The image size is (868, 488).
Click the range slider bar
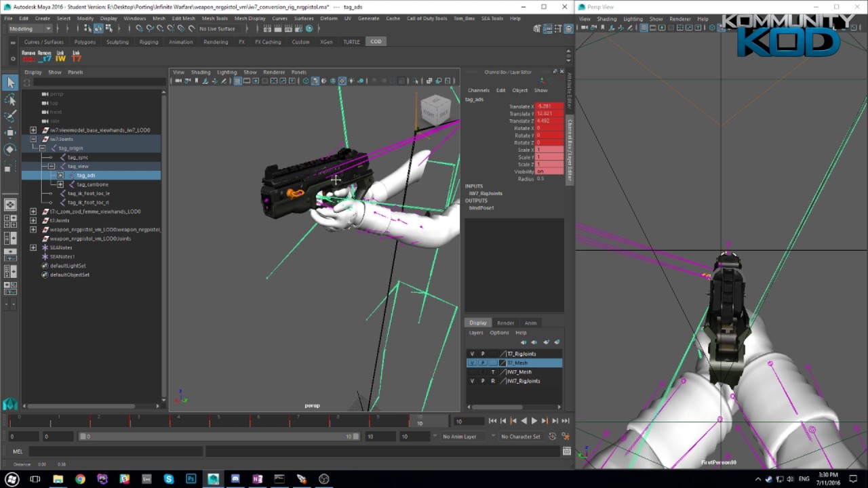click(x=220, y=436)
